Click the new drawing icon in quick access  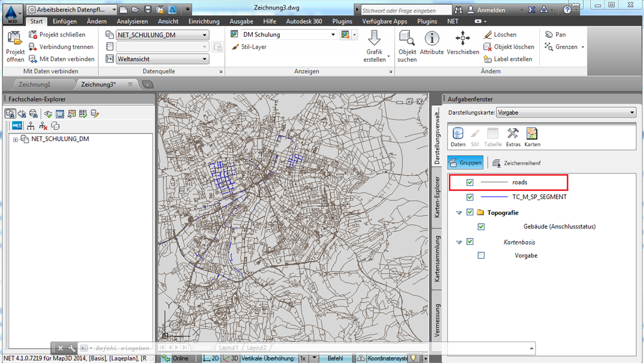click(123, 10)
